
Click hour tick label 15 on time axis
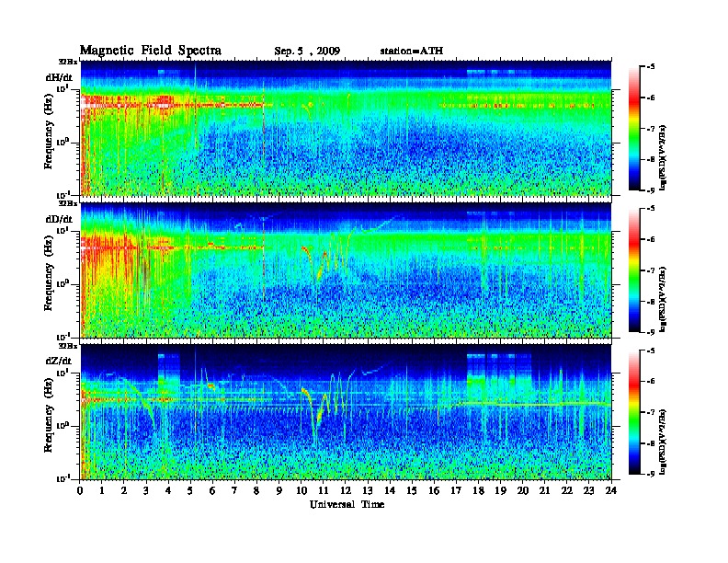click(412, 490)
